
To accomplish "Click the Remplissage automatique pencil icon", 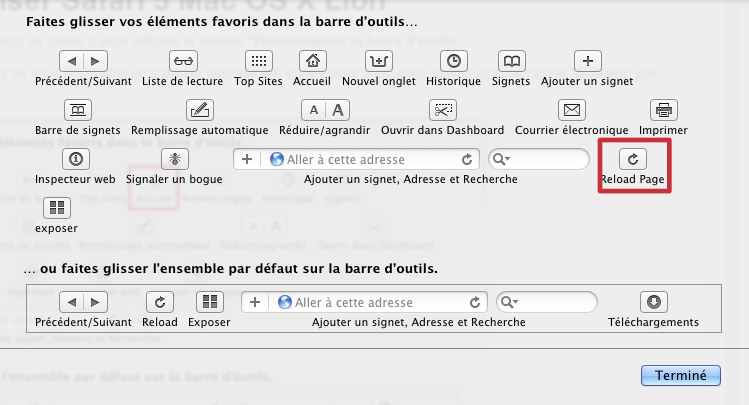I will tap(200, 110).
